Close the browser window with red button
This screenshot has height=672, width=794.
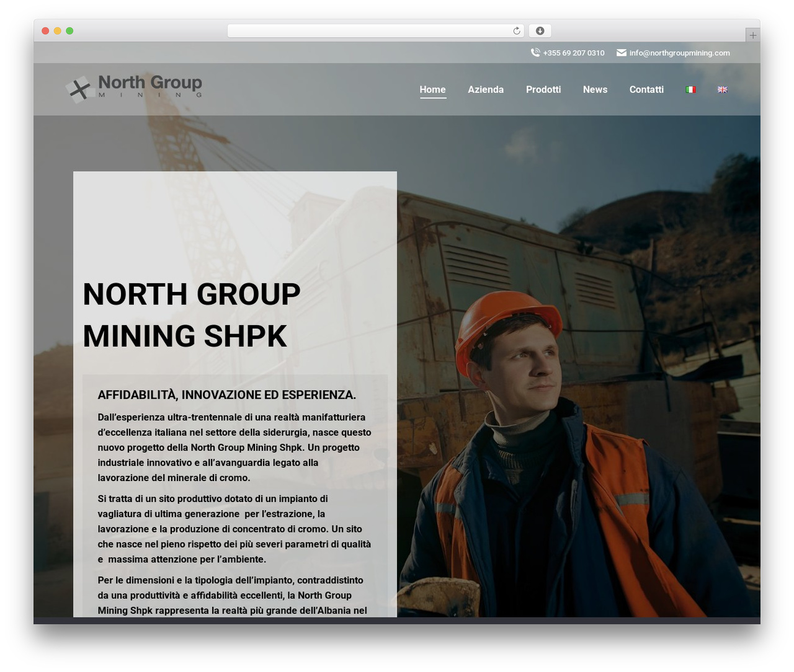(45, 31)
